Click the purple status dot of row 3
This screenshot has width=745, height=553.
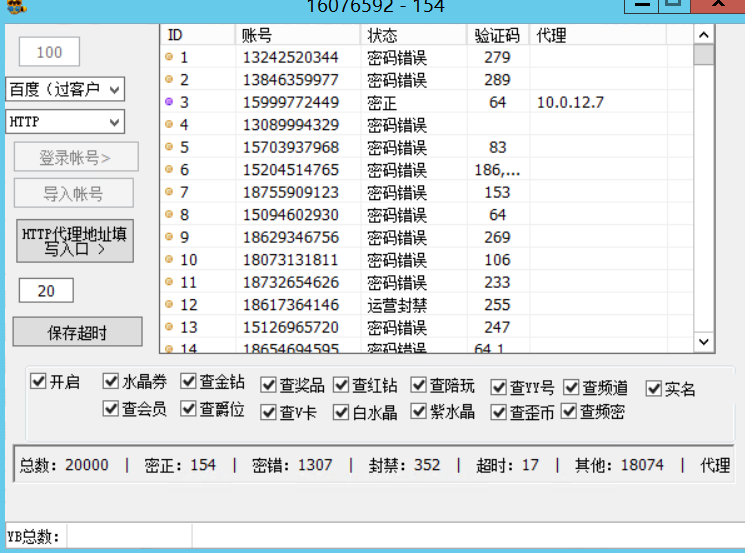point(169,102)
